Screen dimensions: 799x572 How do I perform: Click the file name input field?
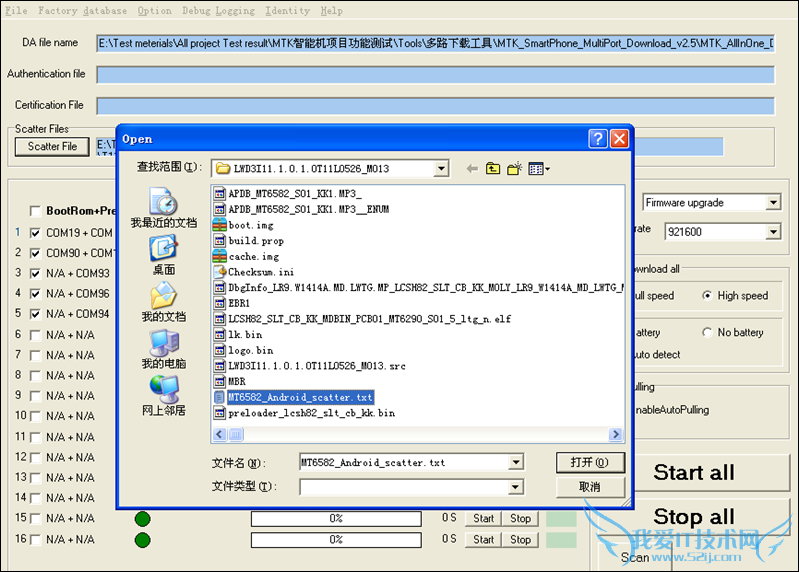click(406, 462)
